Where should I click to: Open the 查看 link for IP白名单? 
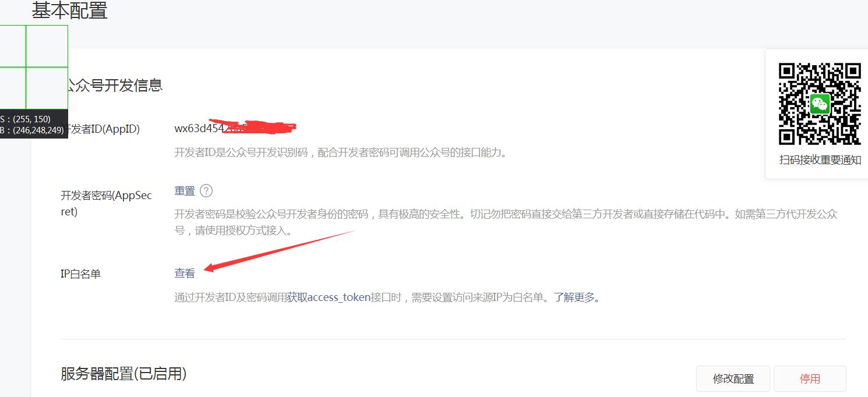tap(185, 273)
